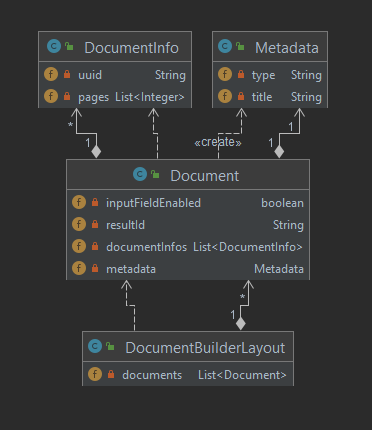Click the Metadata class icon

(225, 46)
